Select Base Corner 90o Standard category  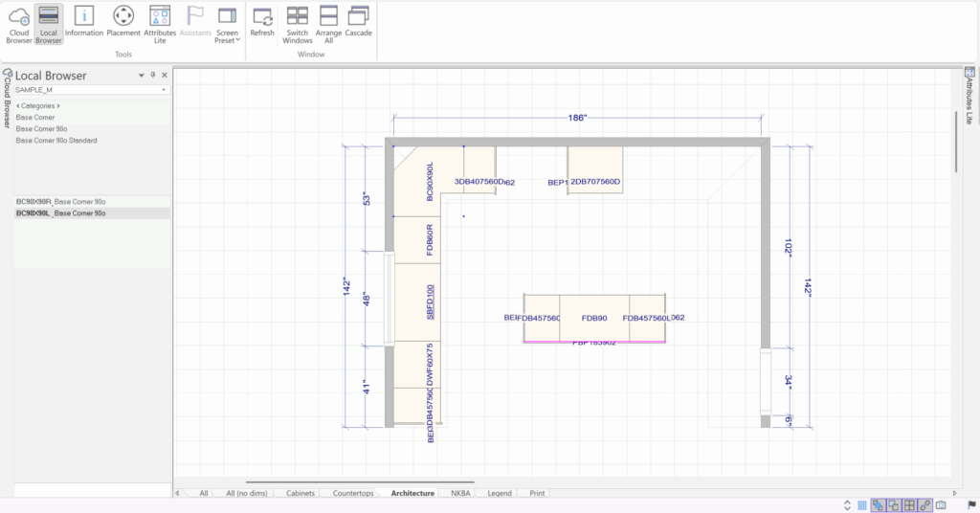[56, 141]
